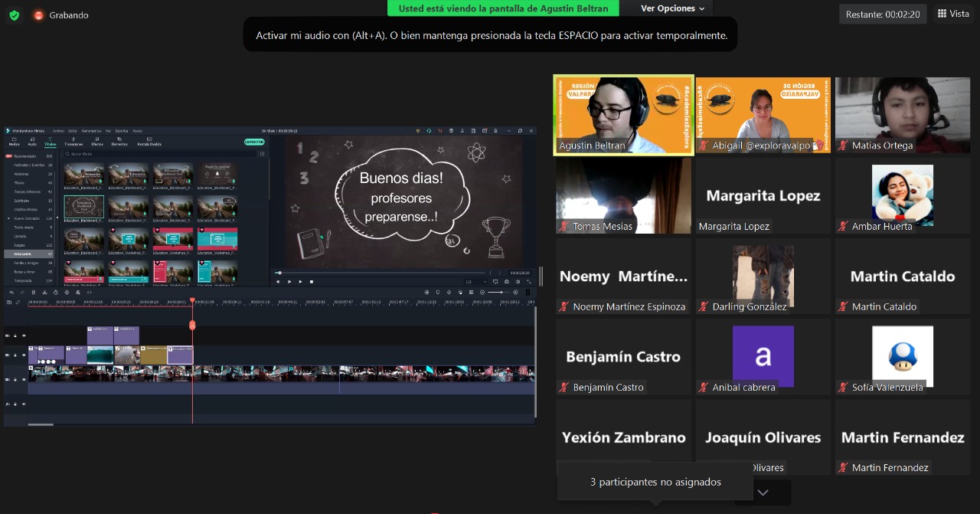
Task: Click the preview volume speaker icon
Action: [x=518, y=282]
